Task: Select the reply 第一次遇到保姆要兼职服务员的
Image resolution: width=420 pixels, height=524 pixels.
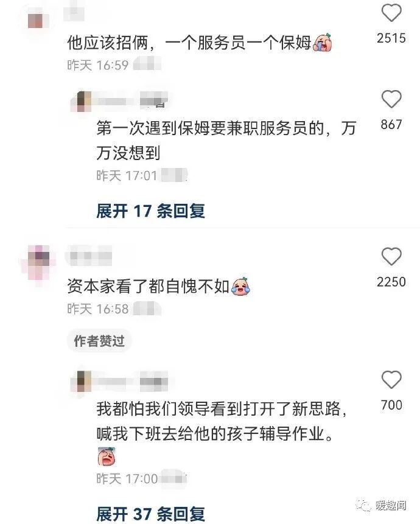Action: [226, 141]
